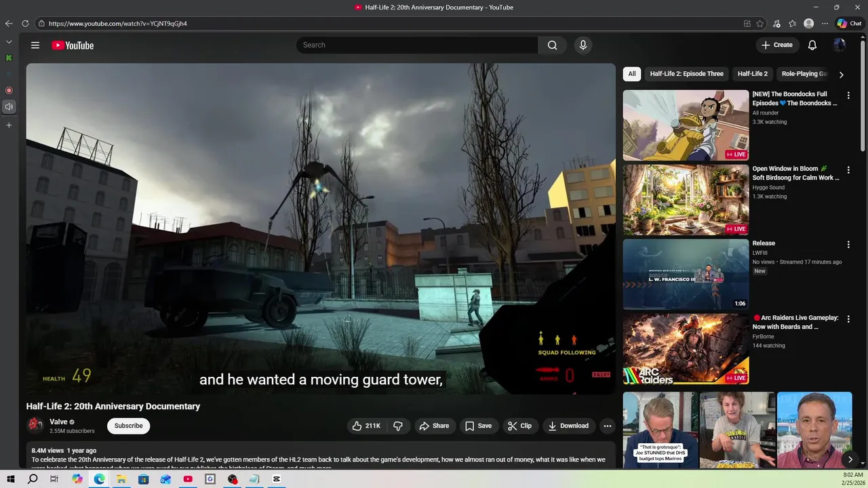Open the Valve channel name link

click(x=58, y=422)
